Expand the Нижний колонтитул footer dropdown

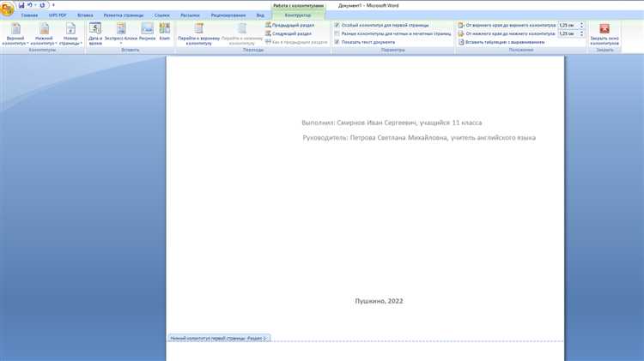44,33
